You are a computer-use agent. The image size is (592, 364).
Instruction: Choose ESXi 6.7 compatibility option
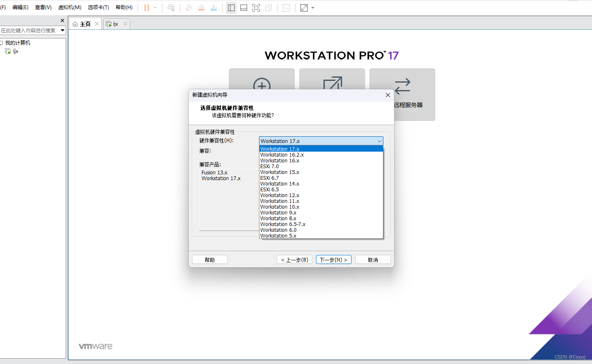coord(321,178)
